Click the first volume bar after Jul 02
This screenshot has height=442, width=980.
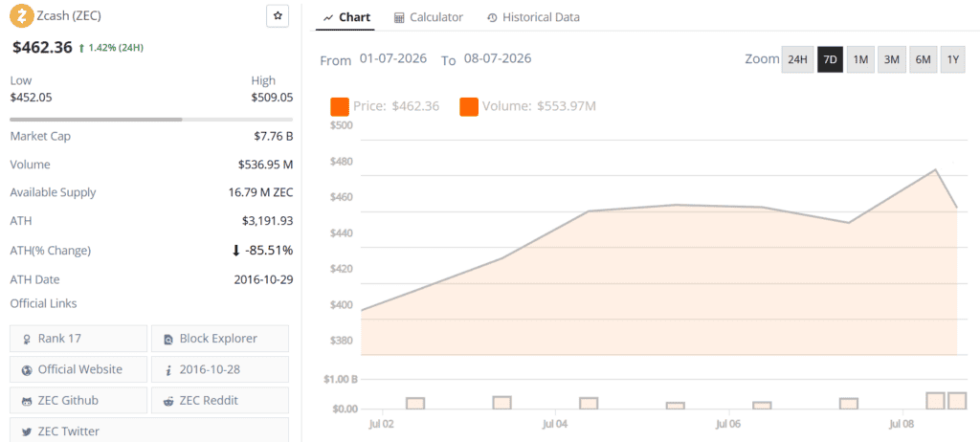pyautogui.click(x=415, y=403)
